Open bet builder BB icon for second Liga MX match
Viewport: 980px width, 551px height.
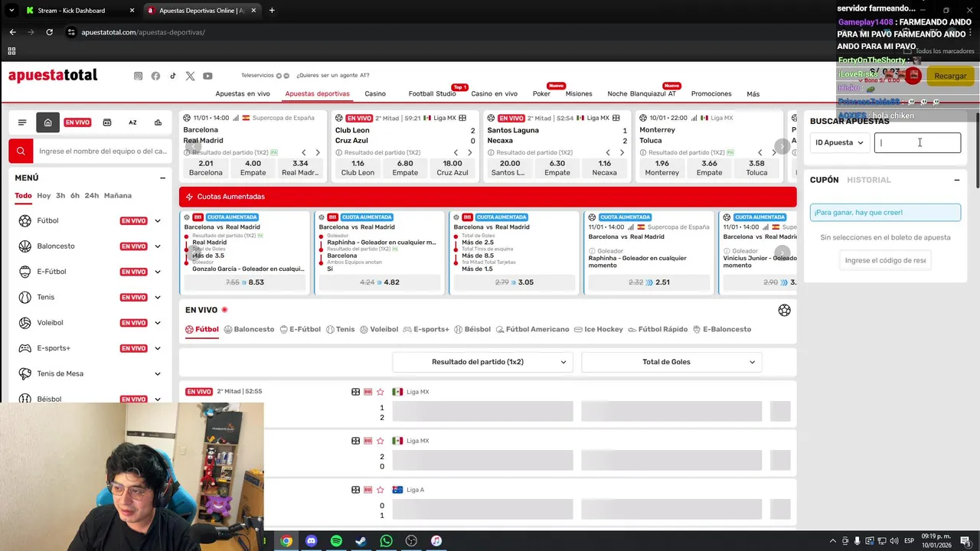(368, 441)
